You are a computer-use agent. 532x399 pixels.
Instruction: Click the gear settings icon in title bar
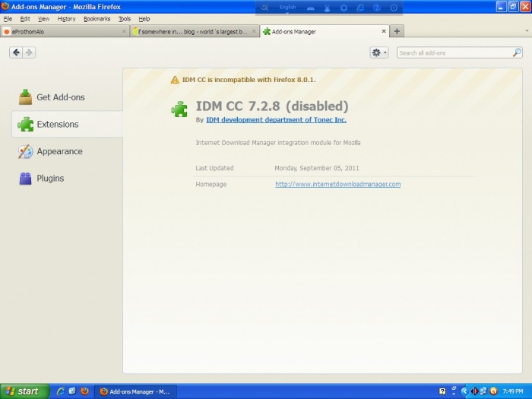344,8
